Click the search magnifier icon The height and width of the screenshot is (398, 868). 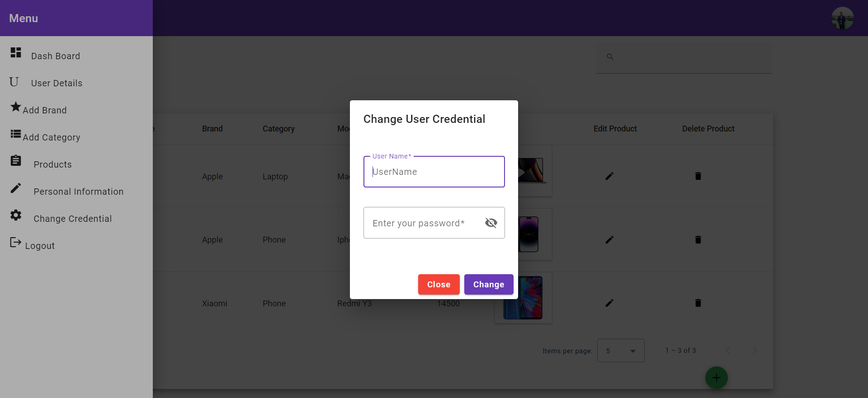pos(610,56)
